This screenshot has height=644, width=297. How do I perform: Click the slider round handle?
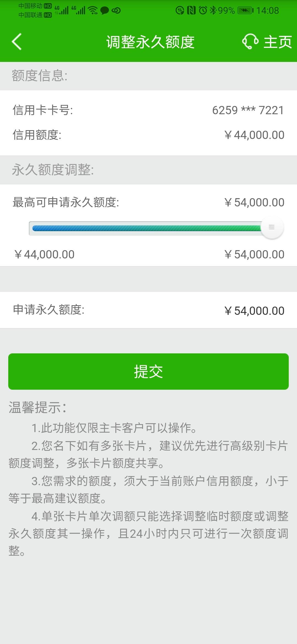tap(272, 227)
